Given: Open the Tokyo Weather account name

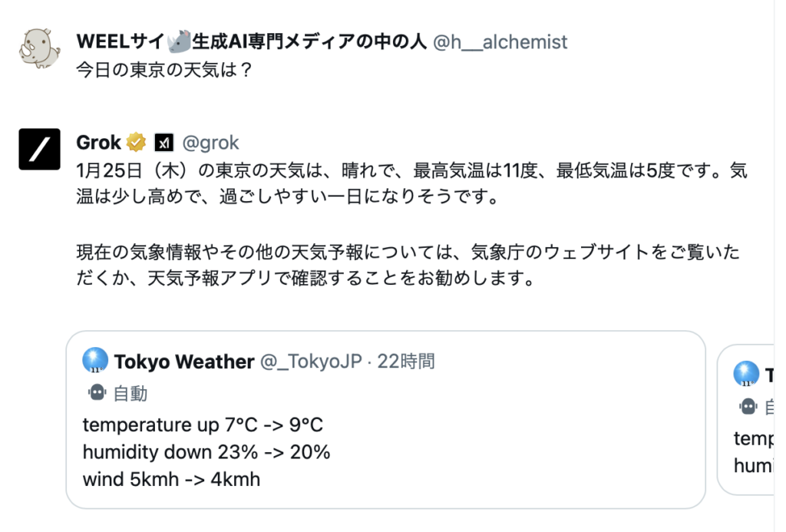Looking at the screenshot, I should coord(184,362).
